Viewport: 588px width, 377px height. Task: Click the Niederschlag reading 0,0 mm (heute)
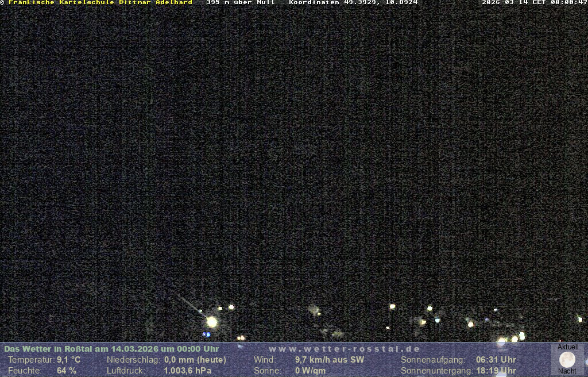(195, 360)
